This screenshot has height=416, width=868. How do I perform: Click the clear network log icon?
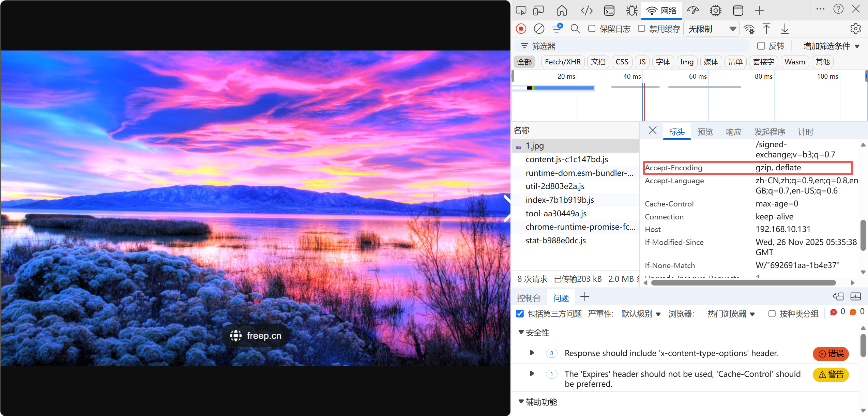pos(539,29)
